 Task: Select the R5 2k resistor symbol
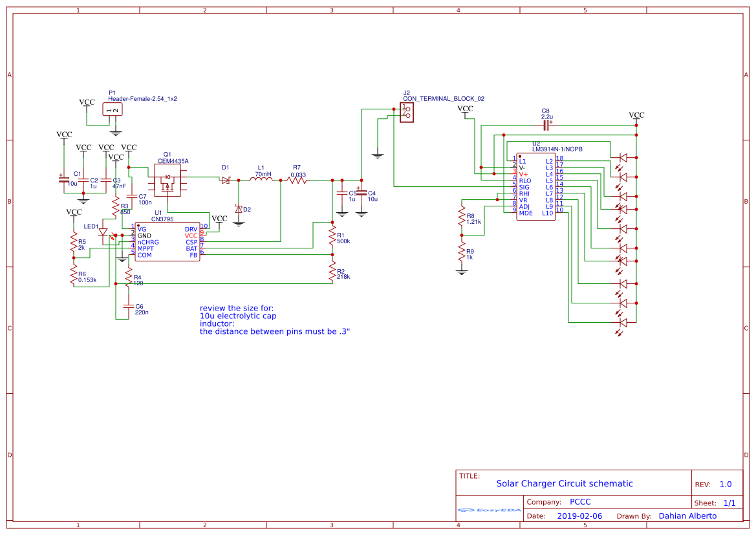tap(74, 243)
